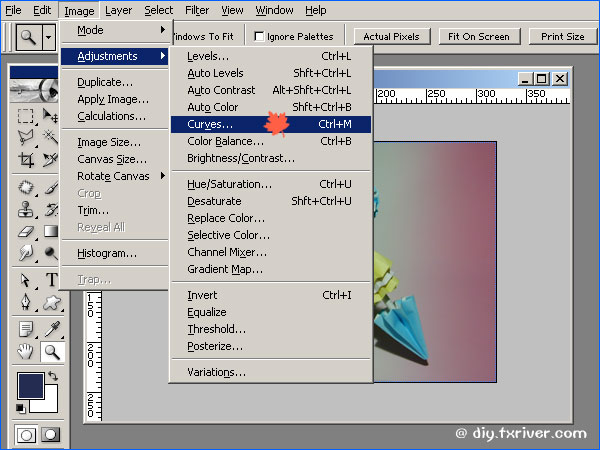Open the Adjustments submenu item

[x=115, y=56]
